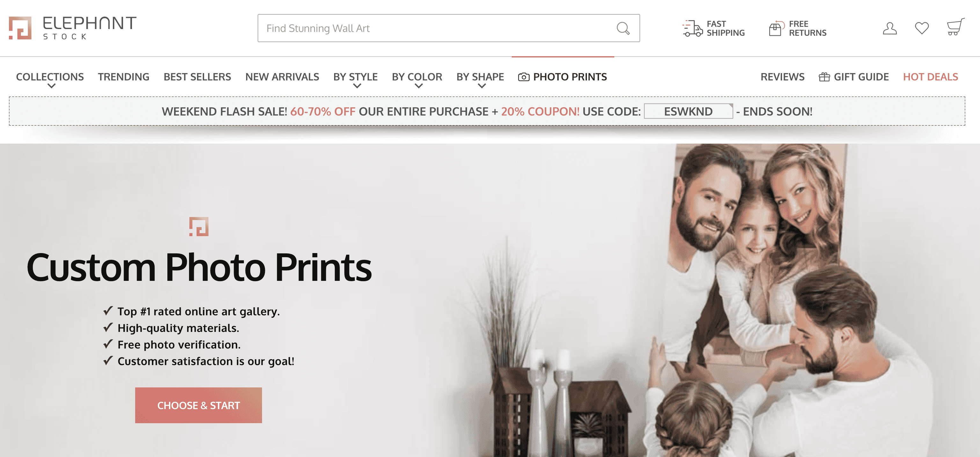
Task: Open the shopping cart icon
Action: click(x=955, y=27)
